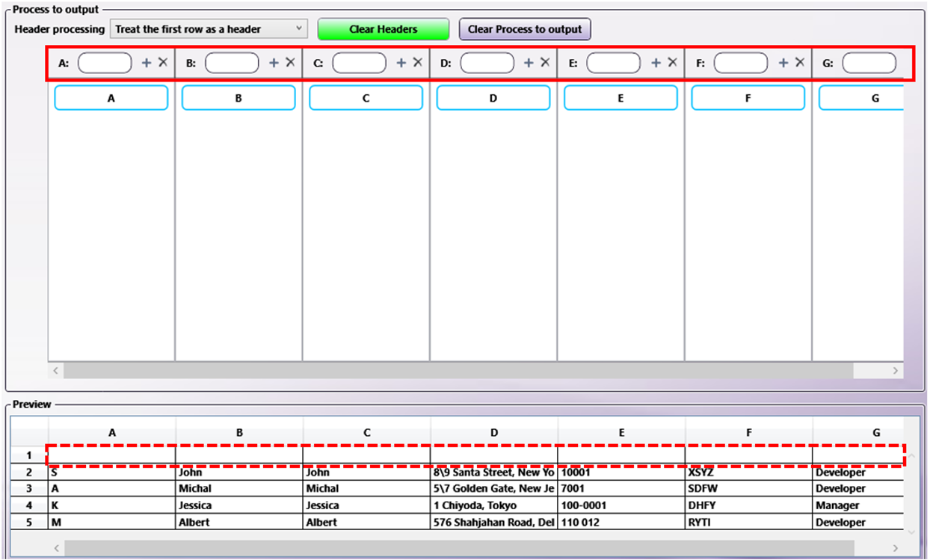Click the X icon for column A

(x=163, y=64)
